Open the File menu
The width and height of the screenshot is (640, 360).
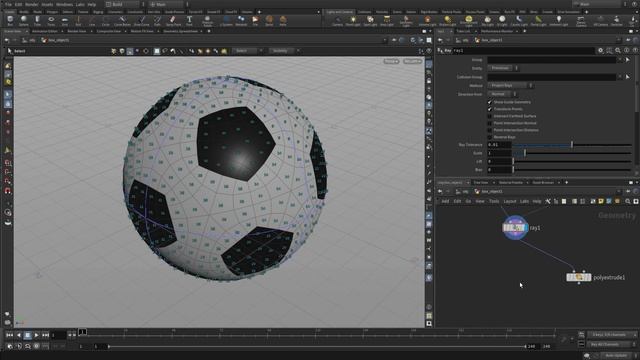[x=8, y=4]
